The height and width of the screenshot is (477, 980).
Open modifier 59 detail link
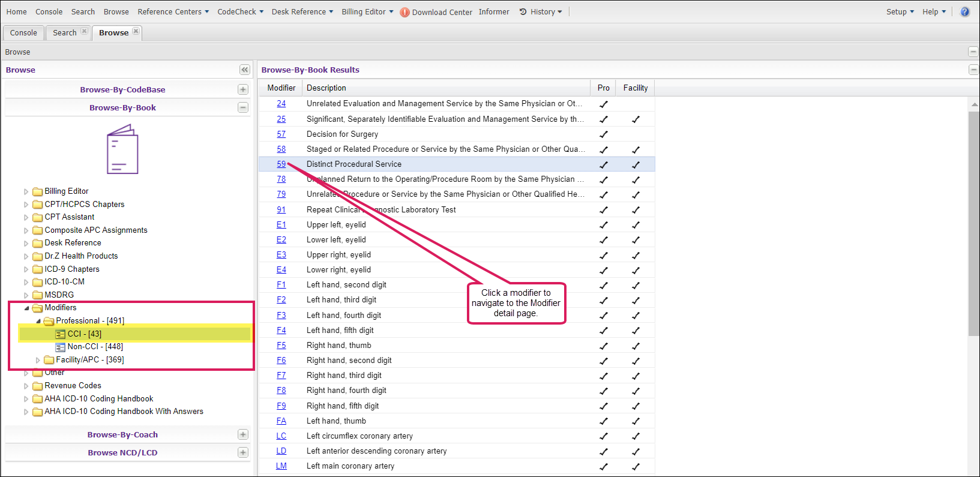point(281,164)
